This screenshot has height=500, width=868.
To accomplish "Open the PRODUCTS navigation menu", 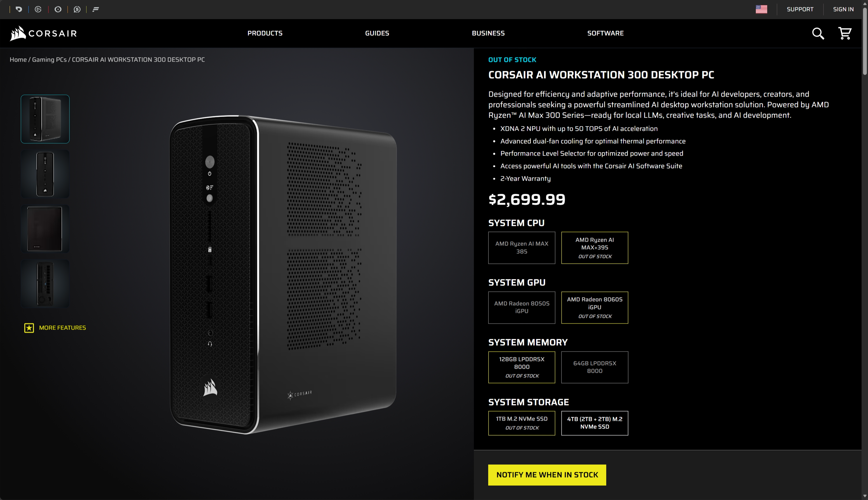I will [265, 33].
